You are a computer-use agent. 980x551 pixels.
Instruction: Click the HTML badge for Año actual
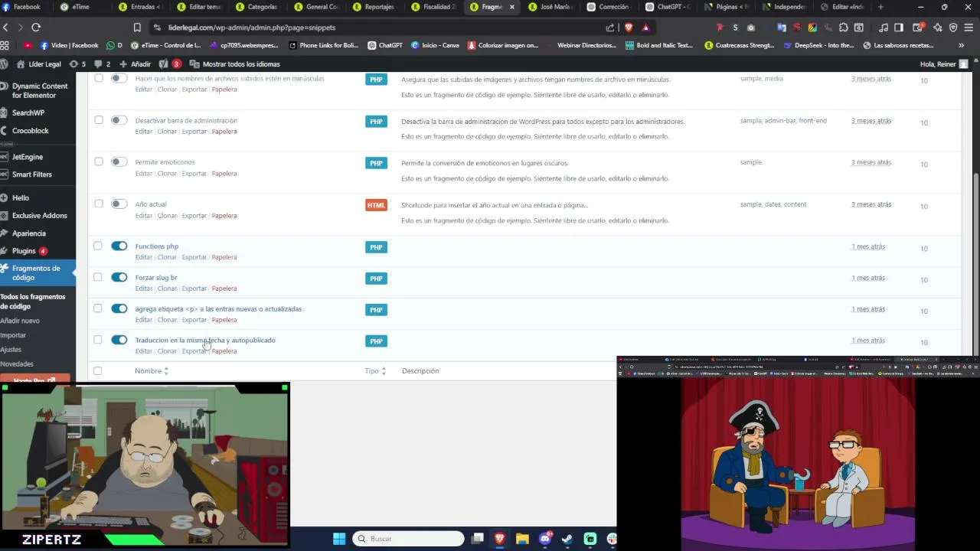tap(376, 205)
